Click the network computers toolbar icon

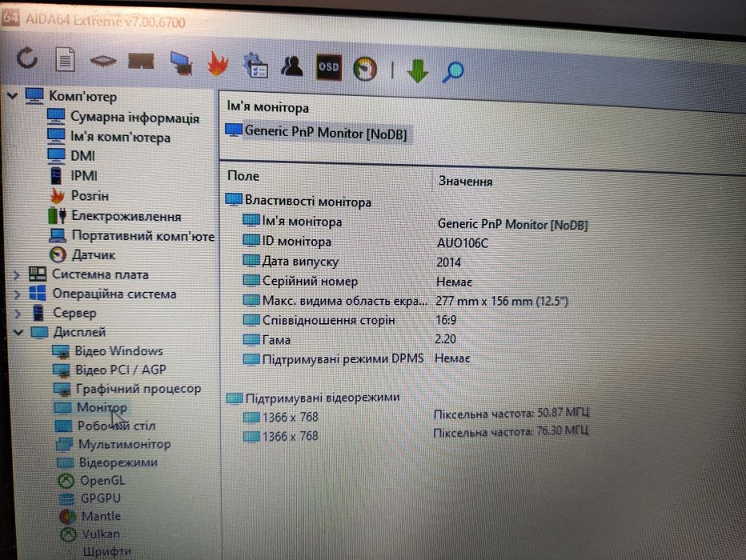point(181,63)
